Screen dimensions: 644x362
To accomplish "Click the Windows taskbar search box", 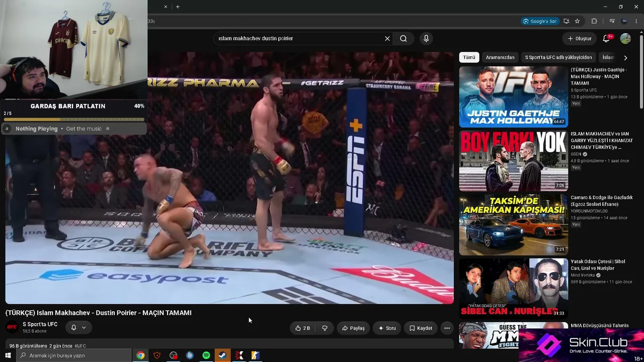I will tap(73, 355).
